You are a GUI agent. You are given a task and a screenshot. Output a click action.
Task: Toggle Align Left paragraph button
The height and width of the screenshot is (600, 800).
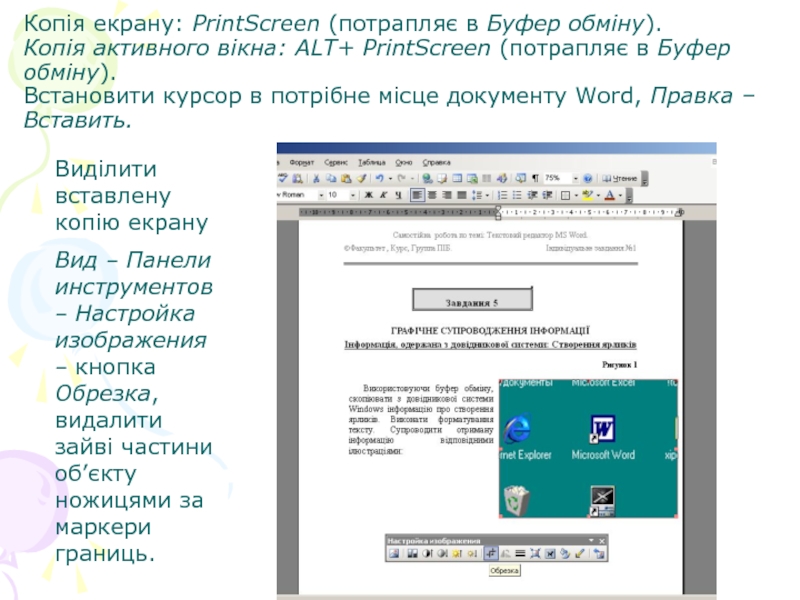coord(417,195)
